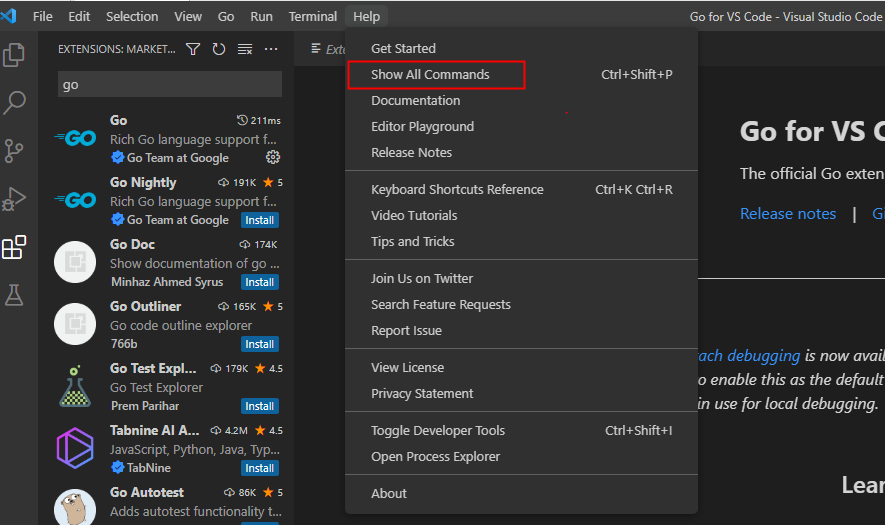
Task: Select the Go Nightly title in list
Action: [x=143, y=182]
